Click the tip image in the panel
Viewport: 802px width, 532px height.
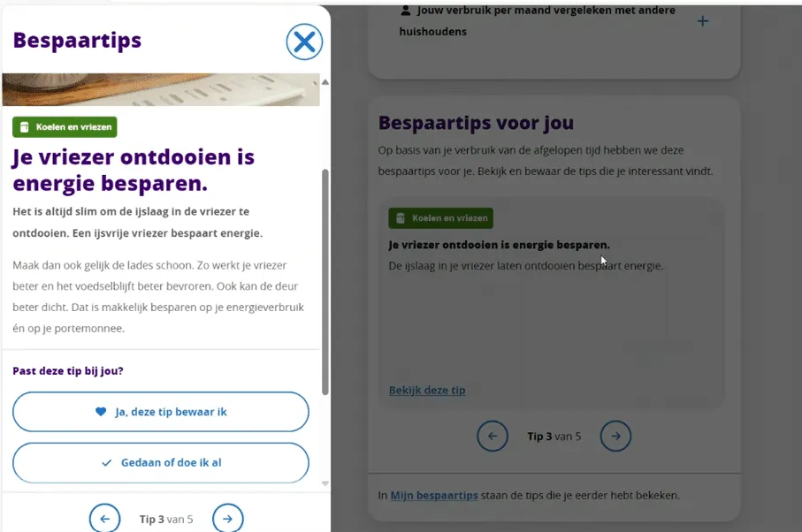pyautogui.click(x=161, y=90)
